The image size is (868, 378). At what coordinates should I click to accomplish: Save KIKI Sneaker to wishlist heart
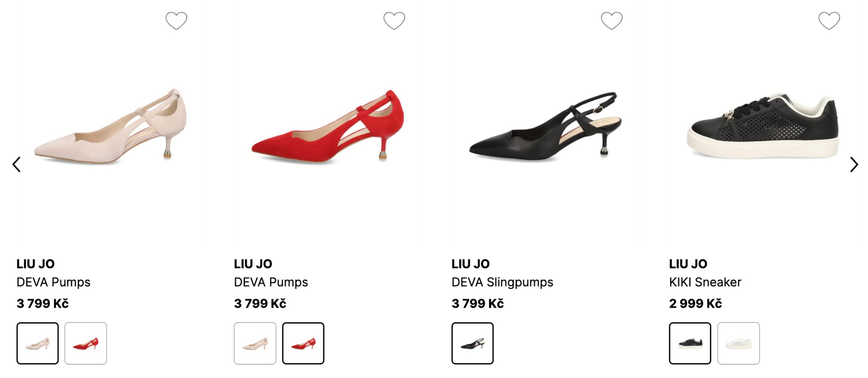point(829,21)
